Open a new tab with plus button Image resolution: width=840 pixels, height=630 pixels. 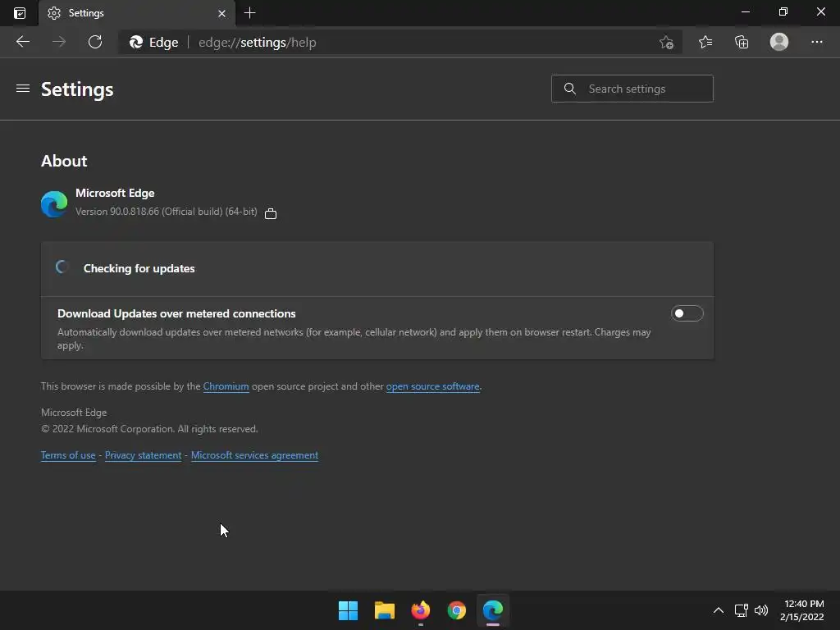click(x=249, y=13)
